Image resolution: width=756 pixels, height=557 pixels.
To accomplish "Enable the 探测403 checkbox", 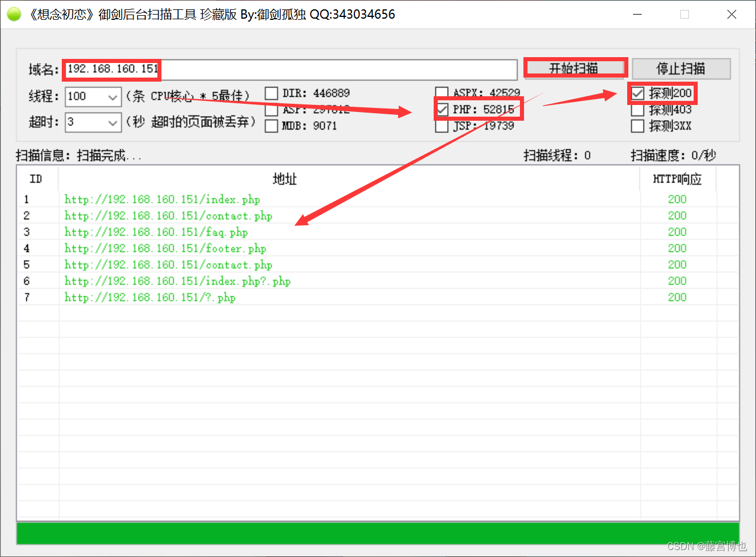I will coord(638,110).
